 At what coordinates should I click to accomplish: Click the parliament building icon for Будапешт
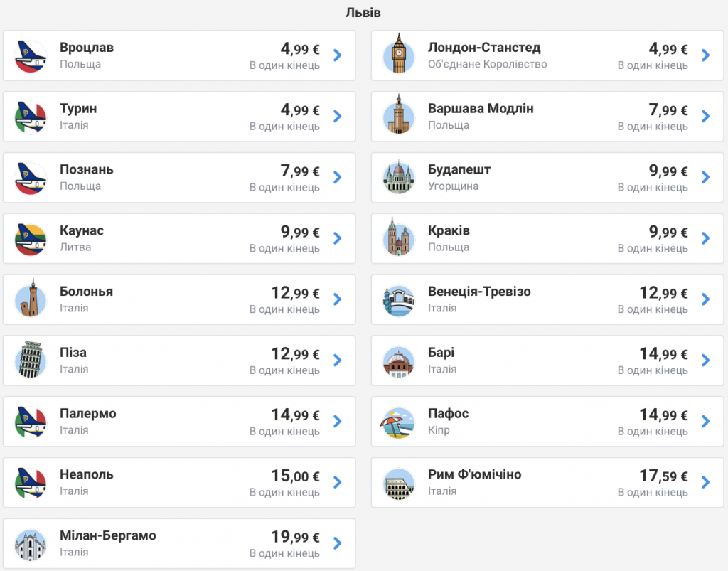click(x=398, y=178)
